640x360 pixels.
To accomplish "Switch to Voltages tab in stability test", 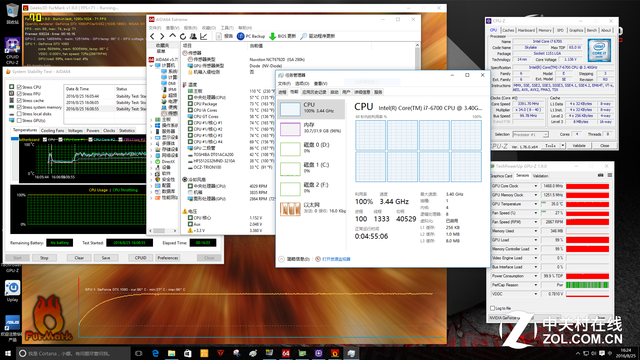I will pos(75,131).
